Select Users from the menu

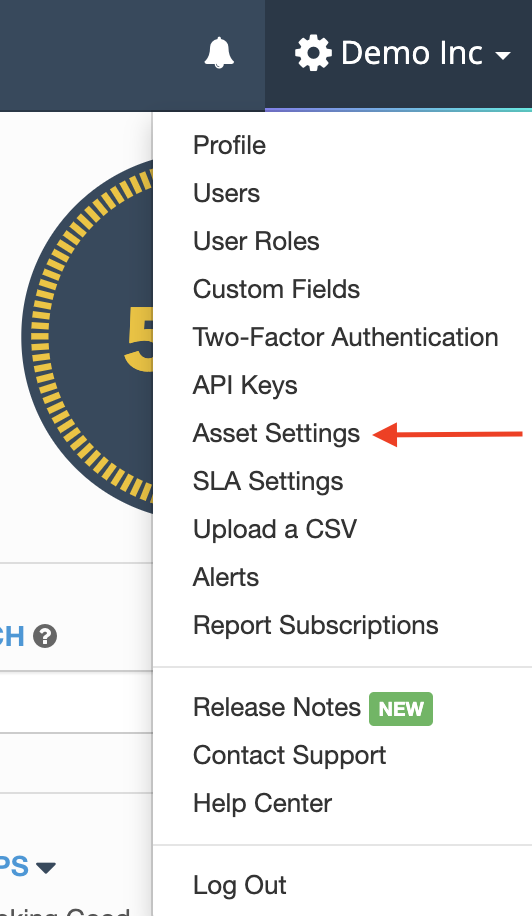227,193
